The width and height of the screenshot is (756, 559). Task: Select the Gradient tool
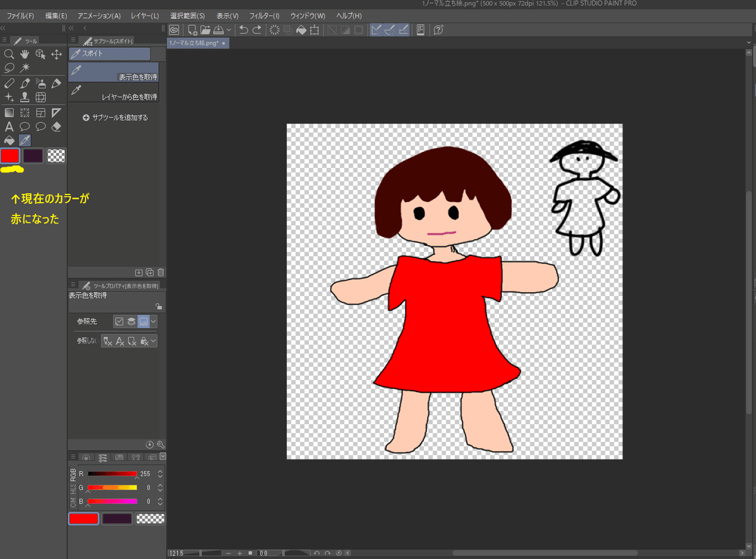tap(9, 113)
